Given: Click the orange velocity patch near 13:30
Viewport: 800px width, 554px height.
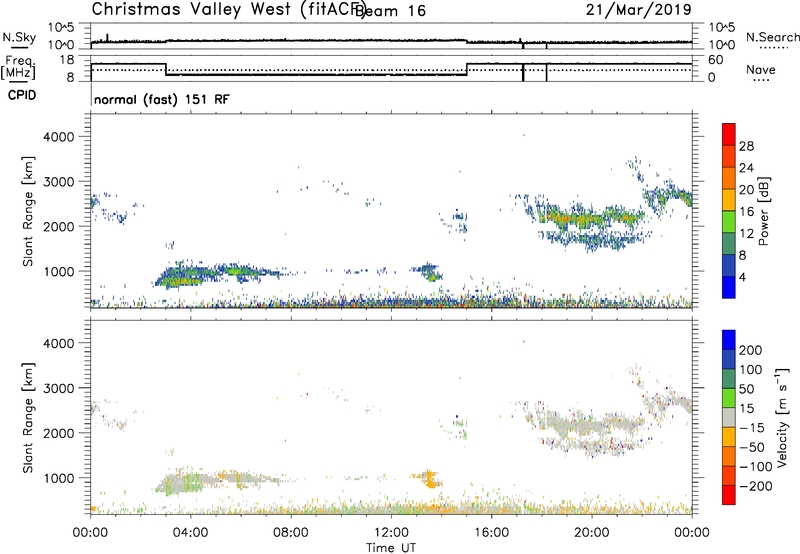Looking at the screenshot, I should click(x=429, y=479).
